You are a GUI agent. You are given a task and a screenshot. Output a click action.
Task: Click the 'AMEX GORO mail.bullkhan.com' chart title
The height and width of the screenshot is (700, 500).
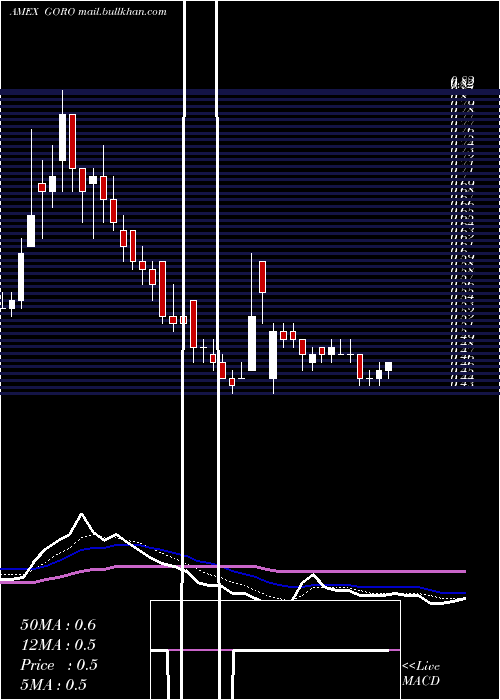(88, 12)
